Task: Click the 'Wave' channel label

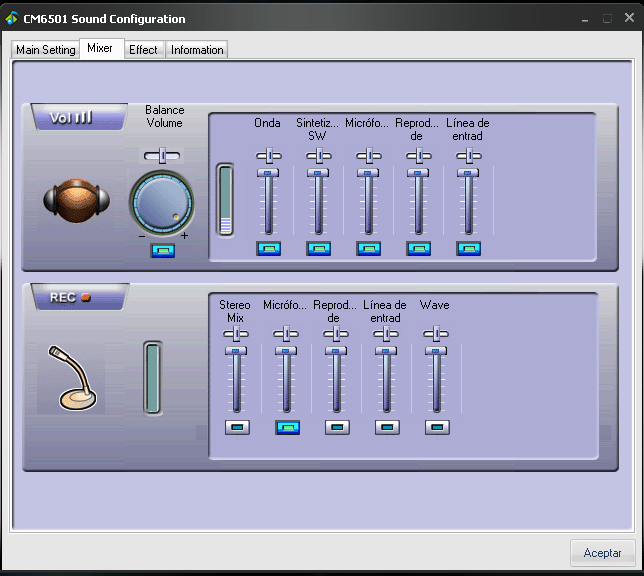Action: tap(435, 305)
